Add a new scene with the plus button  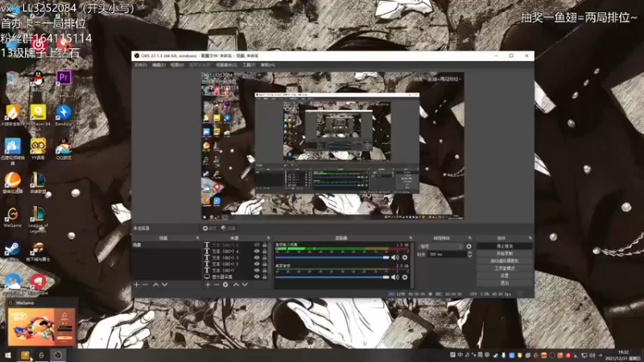click(136, 285)
